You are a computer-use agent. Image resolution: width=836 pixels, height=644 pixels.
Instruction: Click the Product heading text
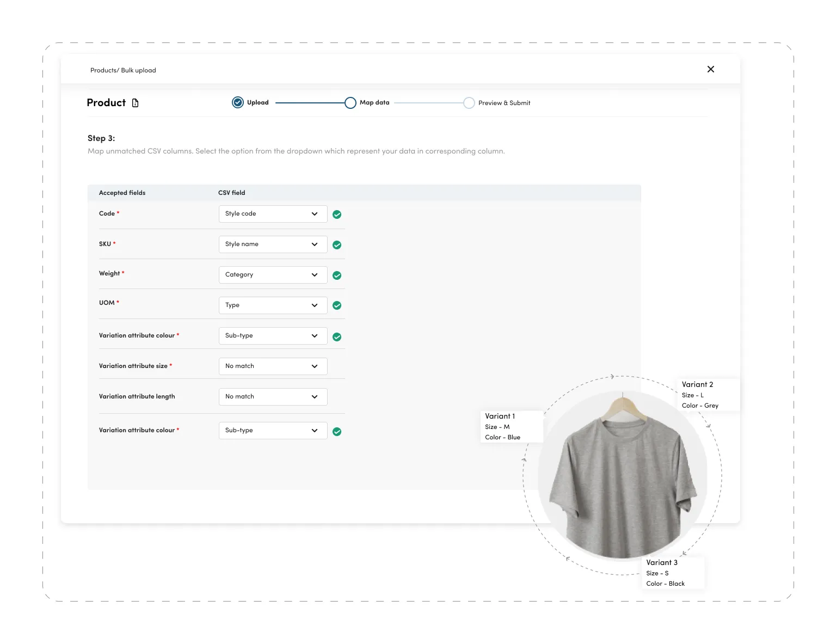pos(106,103)
